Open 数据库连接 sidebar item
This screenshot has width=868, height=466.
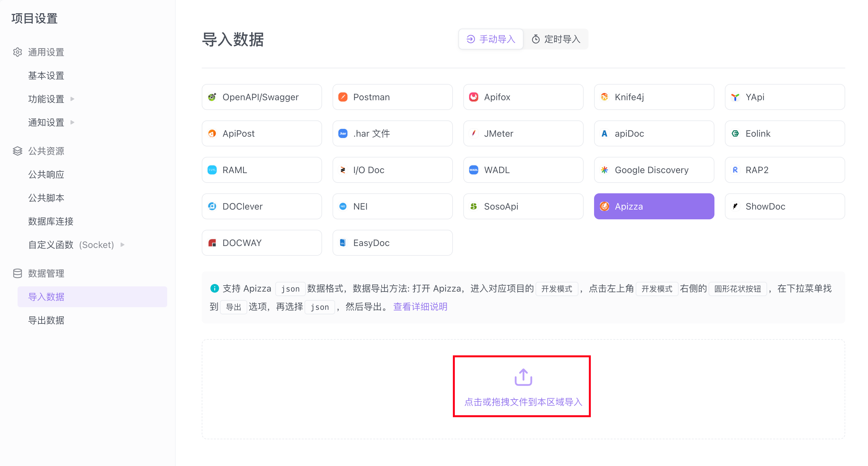point(50,221)
